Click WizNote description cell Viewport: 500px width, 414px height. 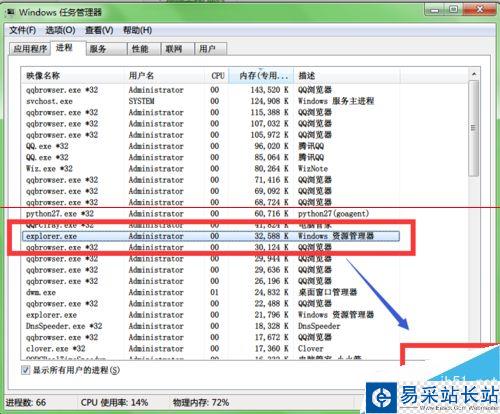pos(313,169)
